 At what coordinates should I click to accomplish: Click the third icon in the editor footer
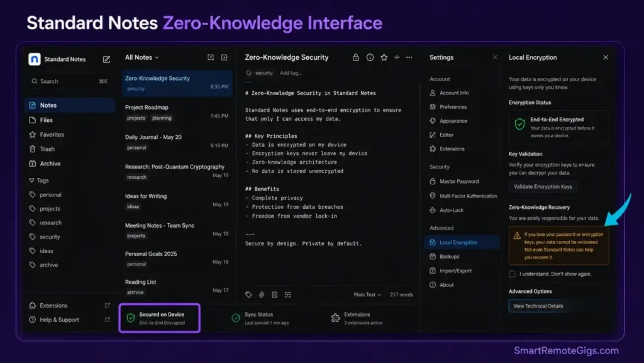coord(275,294)
